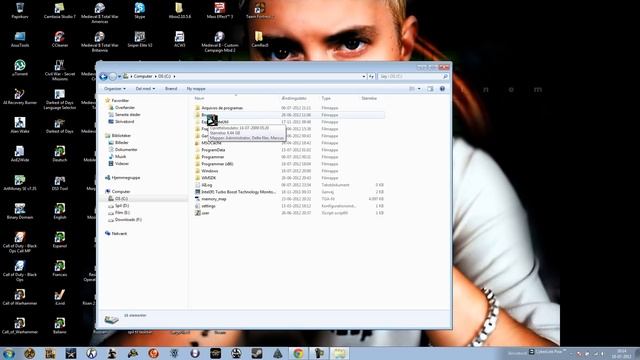The width and height of the screenshot is (640, 360).
Task: Select Musik library
Action: (120, 157)
